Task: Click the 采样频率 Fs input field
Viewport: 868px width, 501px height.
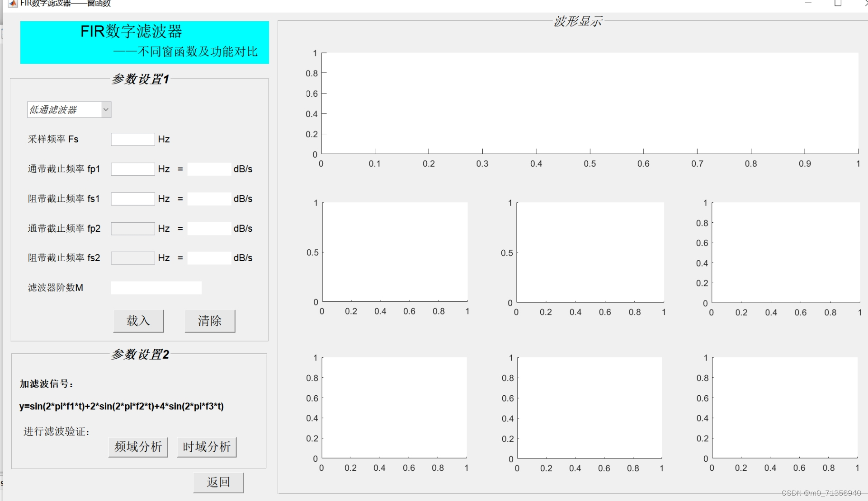Action: tap(133, 139)
